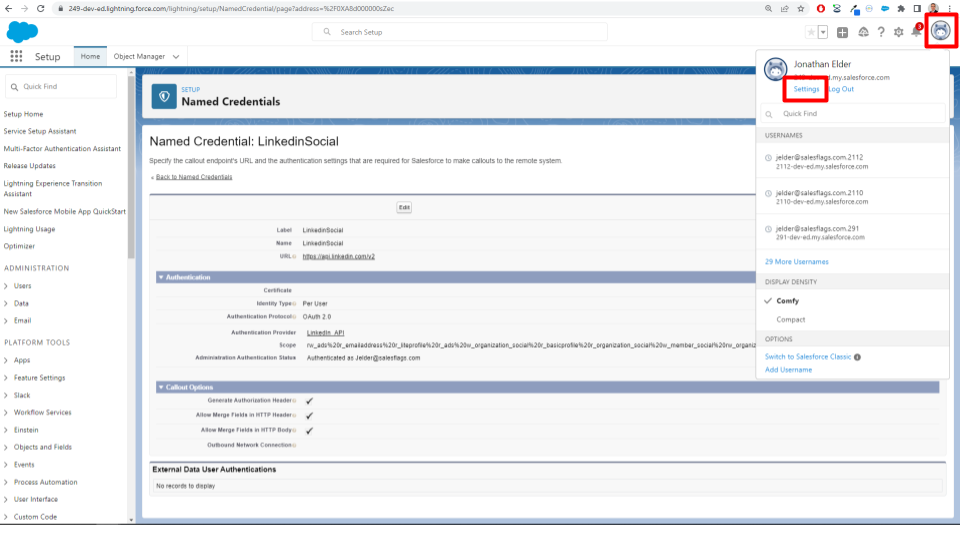Open the Notifications bell icon
The height and width of the screenshot is (540, 960).
917,31
